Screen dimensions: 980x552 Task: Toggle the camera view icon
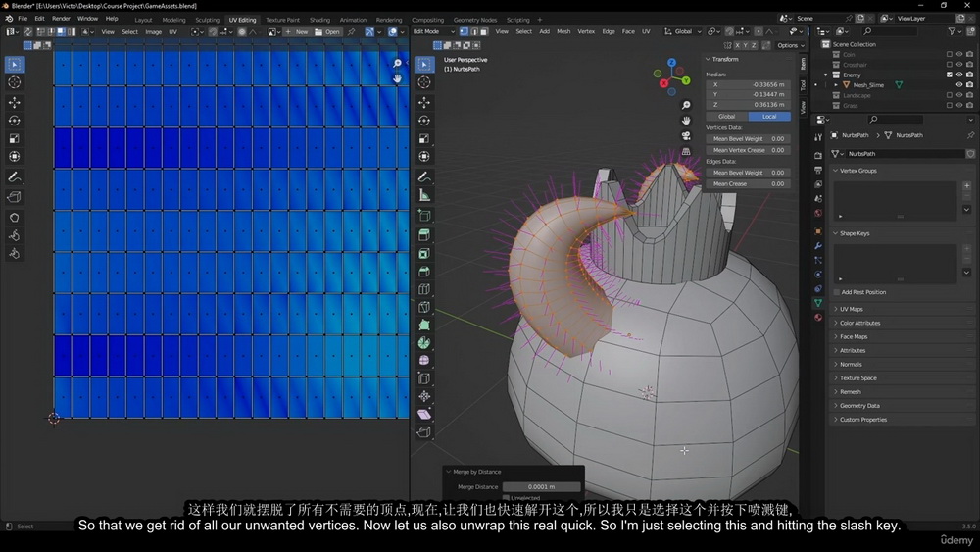pyautogui.click(x=686, y=135)
